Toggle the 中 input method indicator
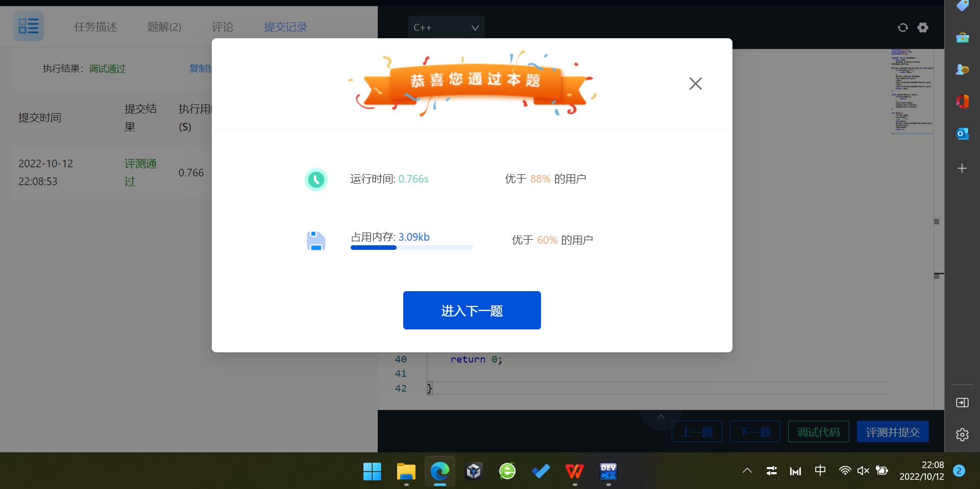 click(820, 470)
